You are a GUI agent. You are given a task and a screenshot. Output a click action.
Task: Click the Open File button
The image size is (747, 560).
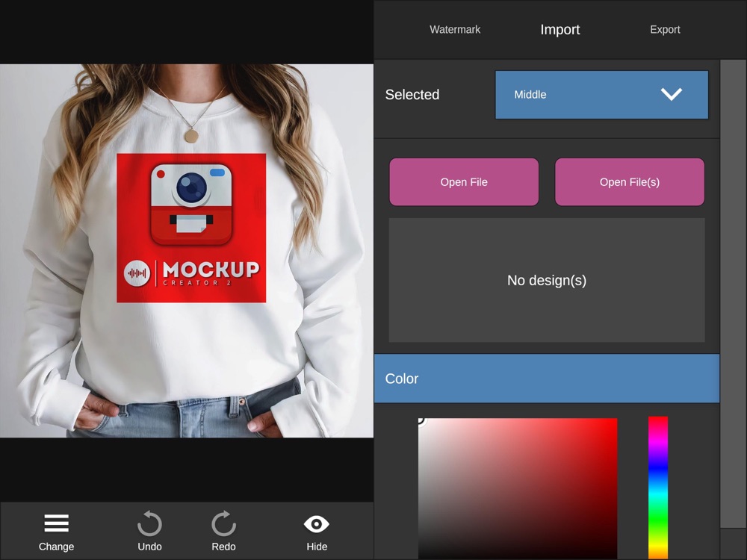tap(464, 182)
